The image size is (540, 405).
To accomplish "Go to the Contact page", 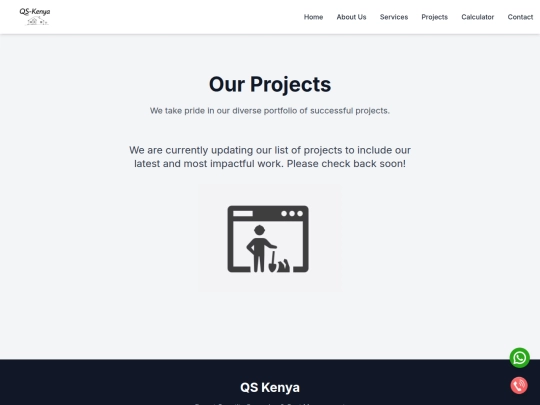I will 520,17.
